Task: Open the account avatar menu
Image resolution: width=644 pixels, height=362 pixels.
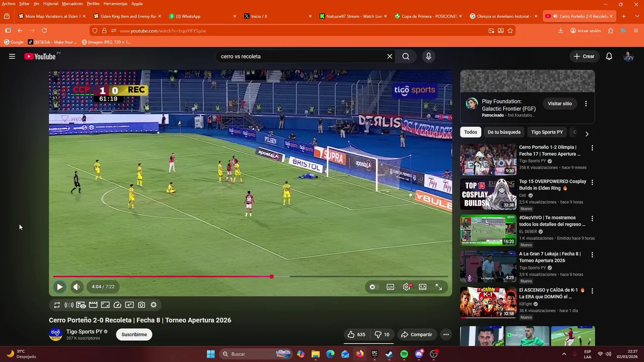Action: pos(628,56)
